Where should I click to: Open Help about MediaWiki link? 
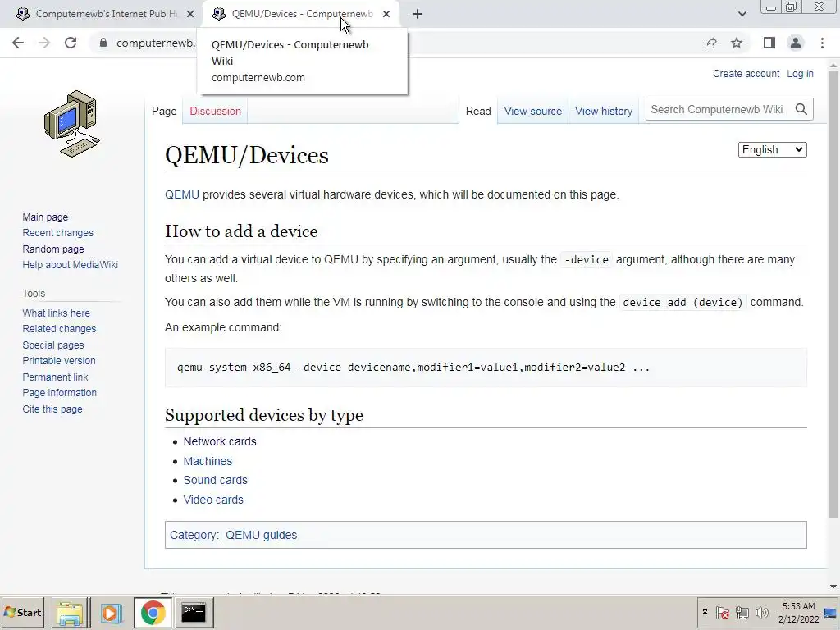[71, 265]
